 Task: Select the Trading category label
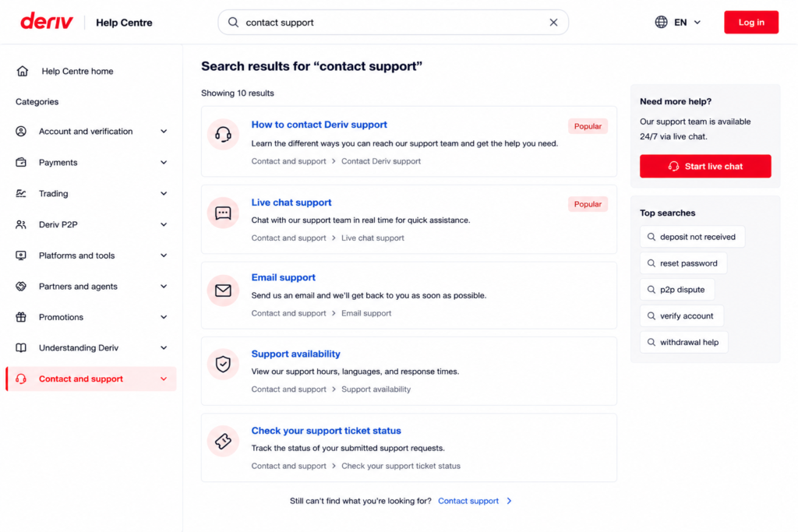pos(54,193)
